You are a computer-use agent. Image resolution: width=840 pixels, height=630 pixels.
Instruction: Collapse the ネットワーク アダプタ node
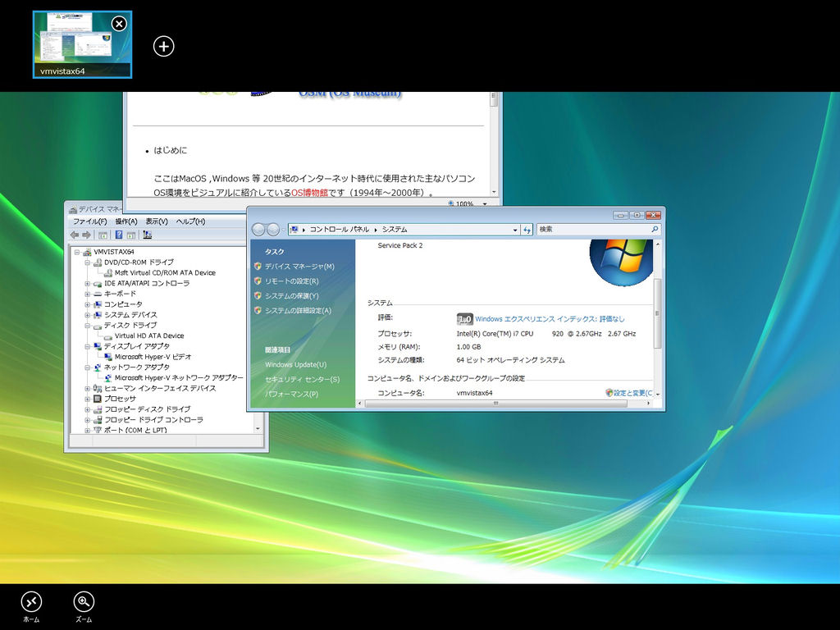[x=87, y=367]
